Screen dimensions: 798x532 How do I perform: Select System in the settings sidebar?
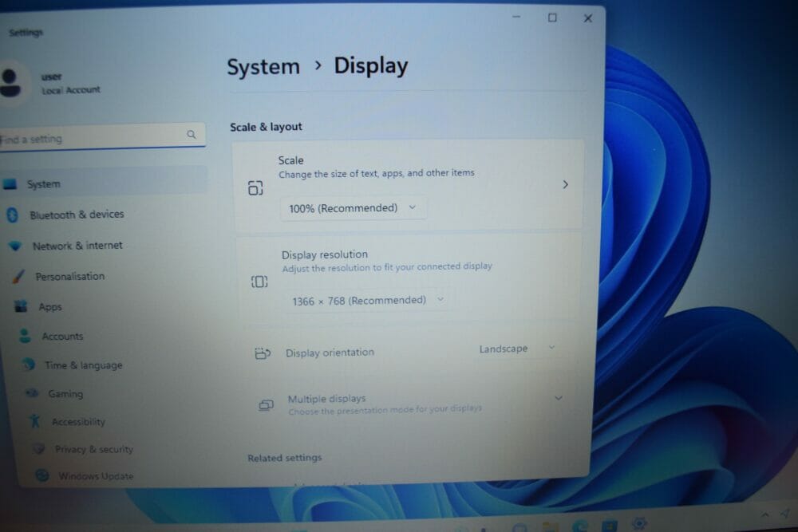[x=104, y=183]
